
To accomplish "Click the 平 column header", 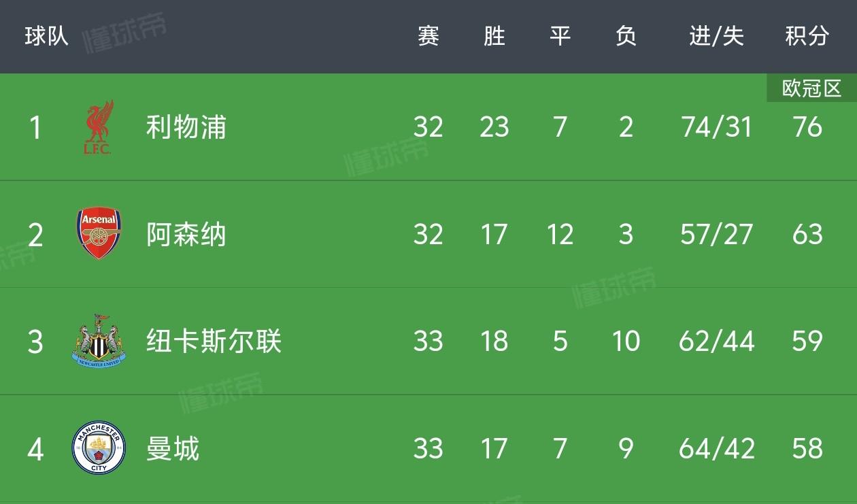I will click(x=560, y=35).
